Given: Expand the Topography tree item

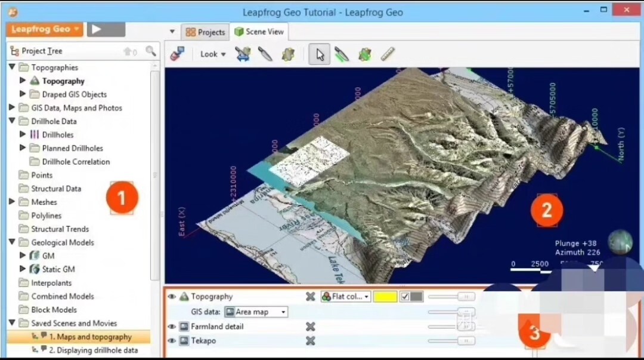Looking at the screenshot, I should coord(23,80).
